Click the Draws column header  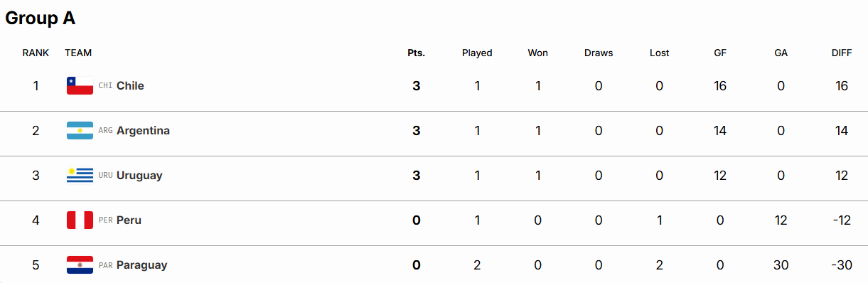pyautogui.click(x=599, y=53)
